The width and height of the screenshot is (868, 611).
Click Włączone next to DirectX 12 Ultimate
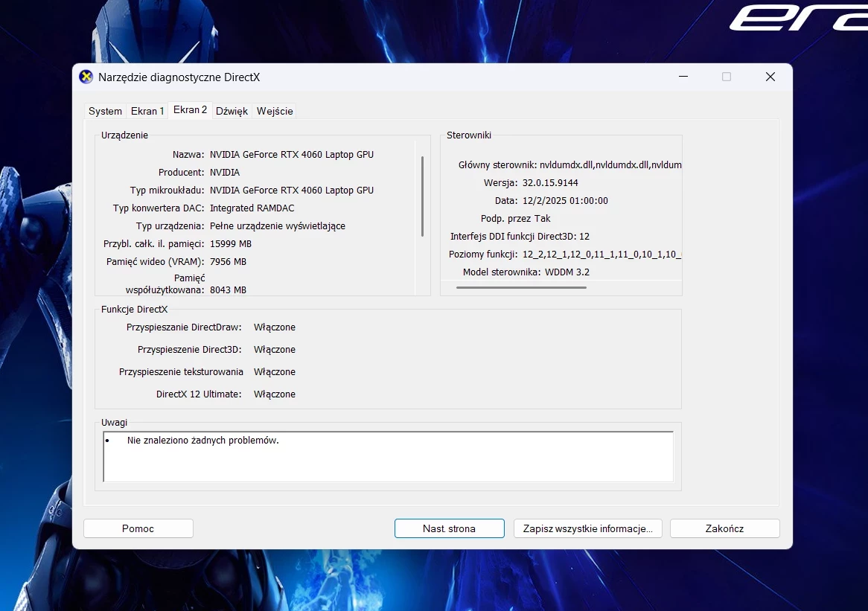(x=274, y=394)
